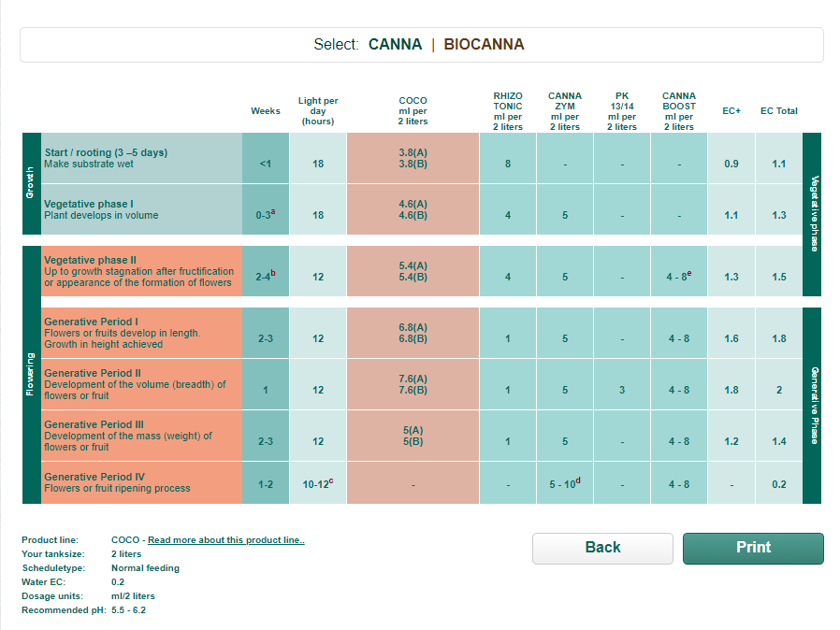This screenshot has height=630, width=840.
Task: Select the 'Vegetative phase II' row title
Action: 91,260
